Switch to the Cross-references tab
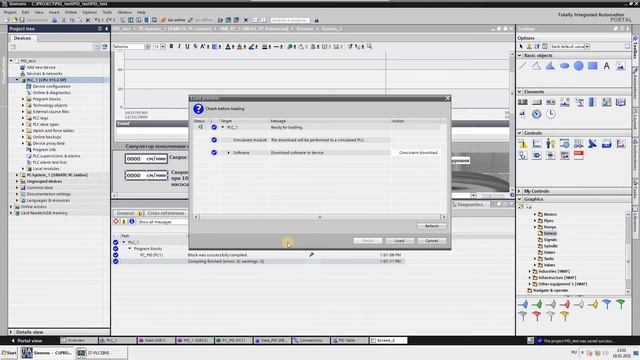The width and height of the screenshot is (640, 360). [166, 213]
